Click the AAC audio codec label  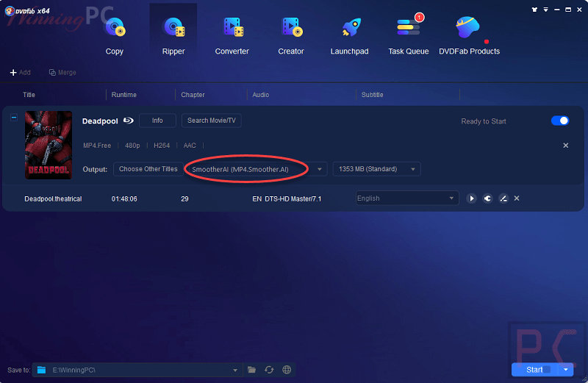190,146
